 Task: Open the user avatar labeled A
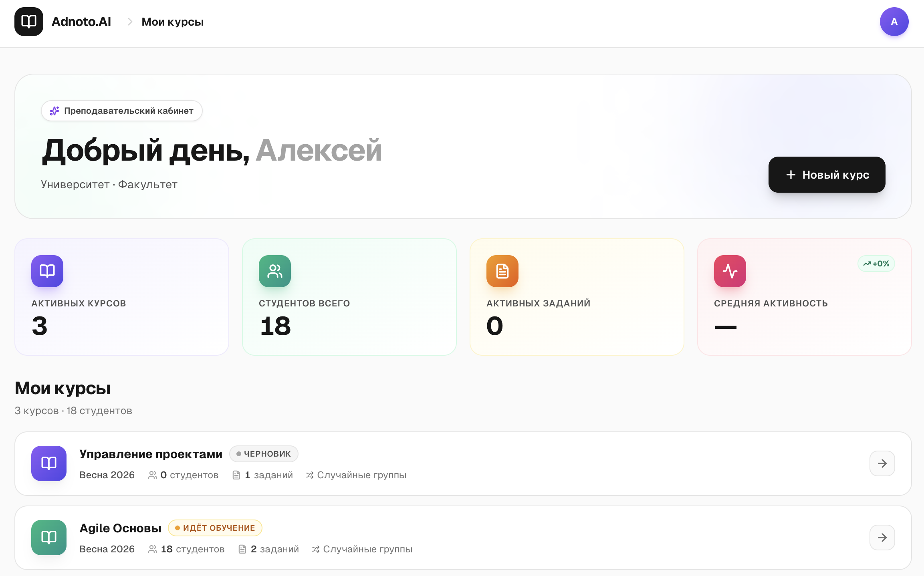click(894, 22)
